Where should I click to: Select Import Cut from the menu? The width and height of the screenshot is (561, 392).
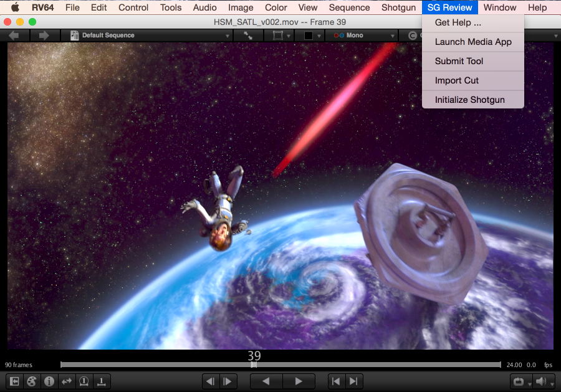point(473,80)
